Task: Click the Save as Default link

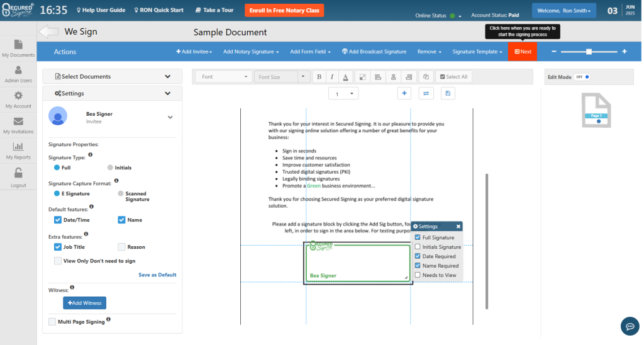Action: pos(157,274)
